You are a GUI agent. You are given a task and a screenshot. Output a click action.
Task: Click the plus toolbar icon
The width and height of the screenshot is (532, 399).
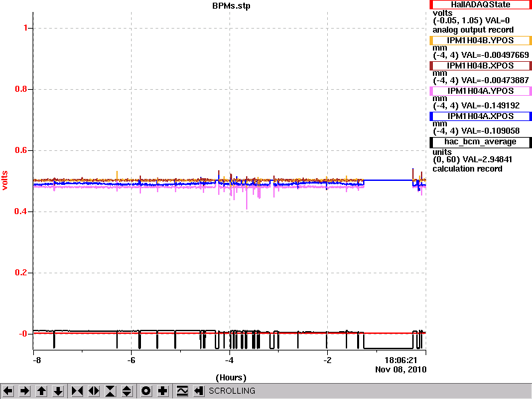[x=163, y=391]
